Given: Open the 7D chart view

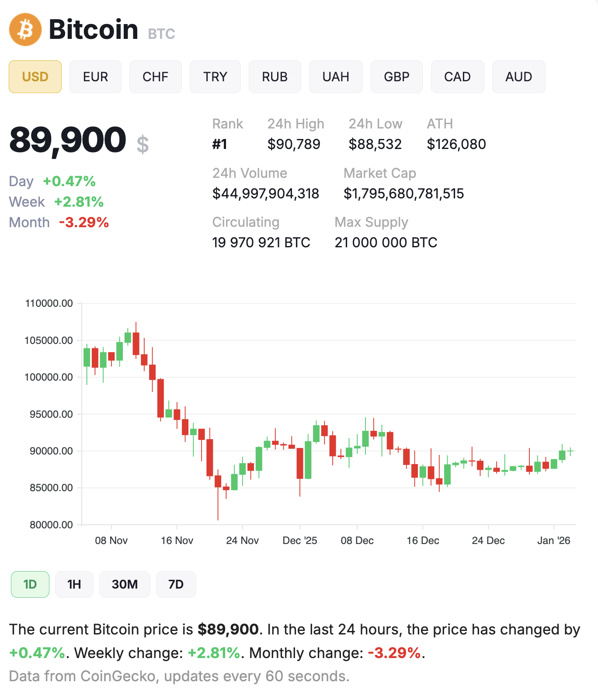Looking at the screenshot, I should pyautogui.click(x=176, y=584).
